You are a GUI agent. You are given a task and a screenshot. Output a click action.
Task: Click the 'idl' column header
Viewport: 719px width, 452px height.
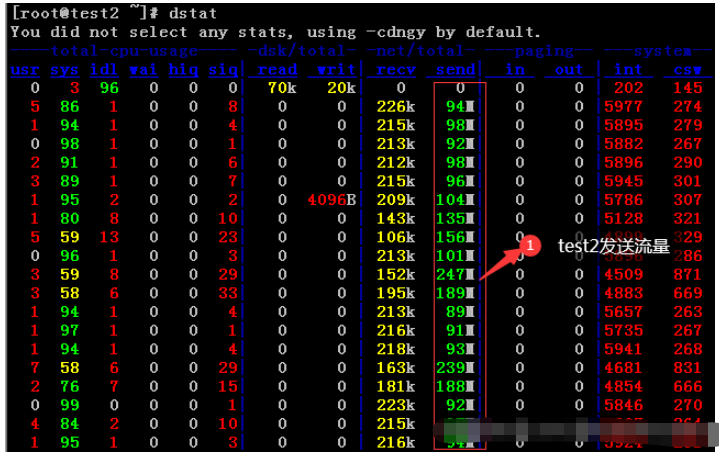(x=104, y=70)
